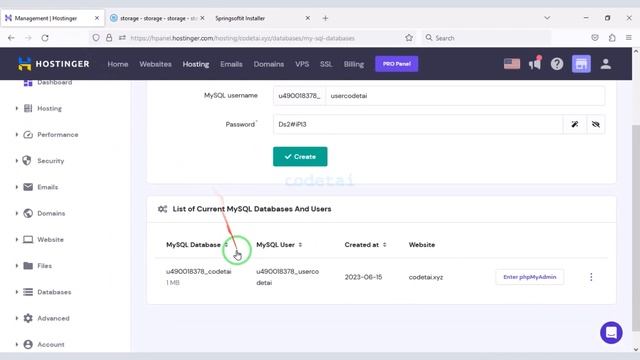Image resolution: width=640 pixels, height=360 pixels.
Task: Click the Hosting sidebar icon
Action: pyautogui.click(x=28, y=108)
